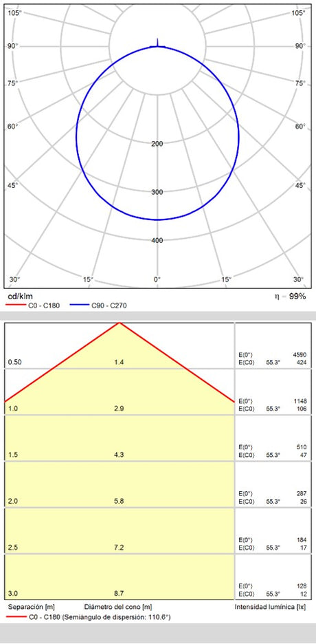Image resolution: width=316 pixels, height=644 pixels.
Task: Click the top-left 105° angle label
Action: (14, 13)
